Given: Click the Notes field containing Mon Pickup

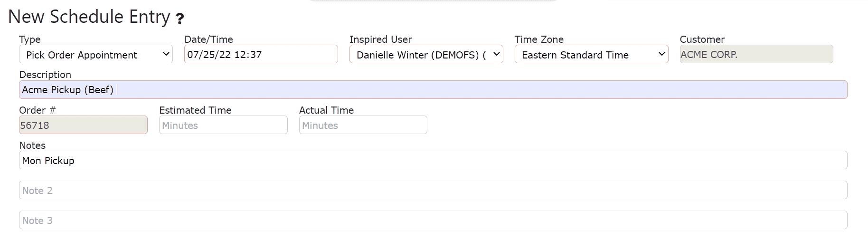Looking at the screenshot, I should [433, 160].
